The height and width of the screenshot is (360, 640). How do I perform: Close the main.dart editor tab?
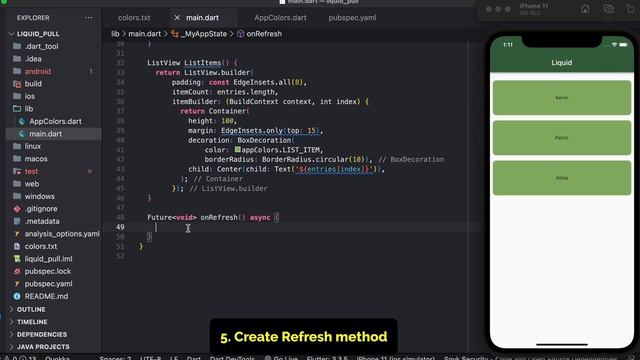(x=177, y=18)
